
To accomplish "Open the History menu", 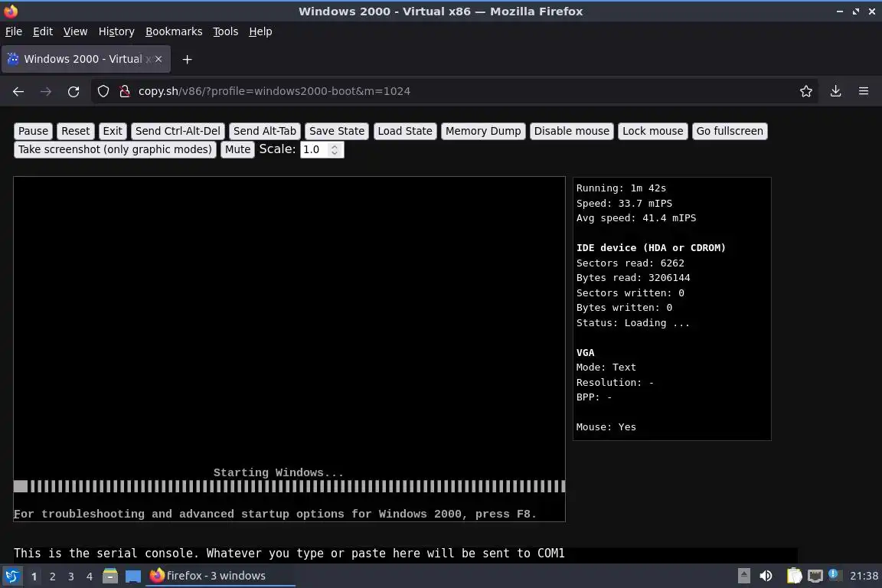I will click(116, 31).
